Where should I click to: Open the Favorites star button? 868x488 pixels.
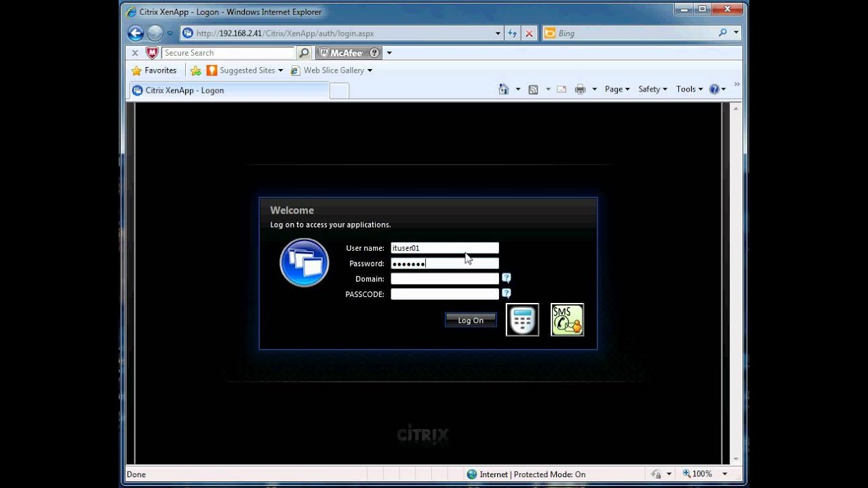pos(154,70)
